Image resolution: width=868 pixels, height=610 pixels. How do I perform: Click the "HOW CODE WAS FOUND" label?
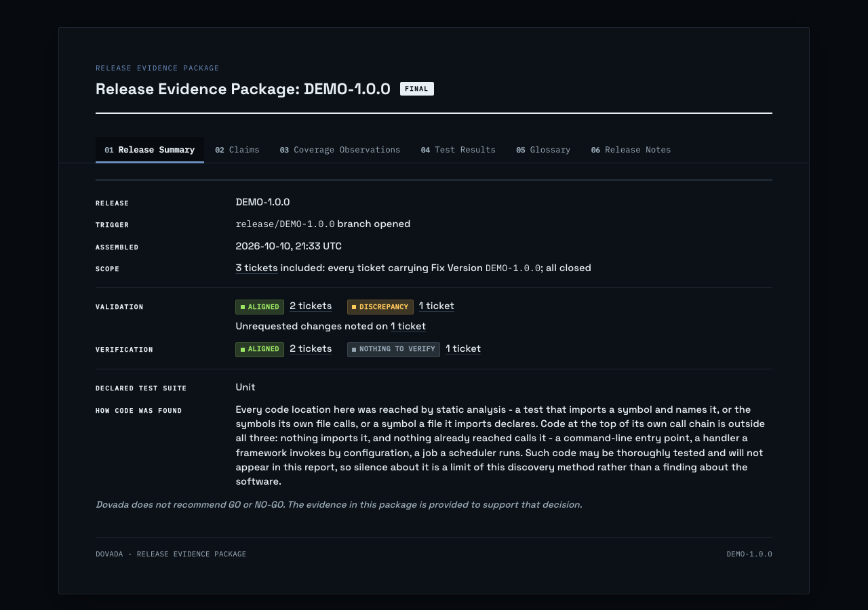pos(139,411)
